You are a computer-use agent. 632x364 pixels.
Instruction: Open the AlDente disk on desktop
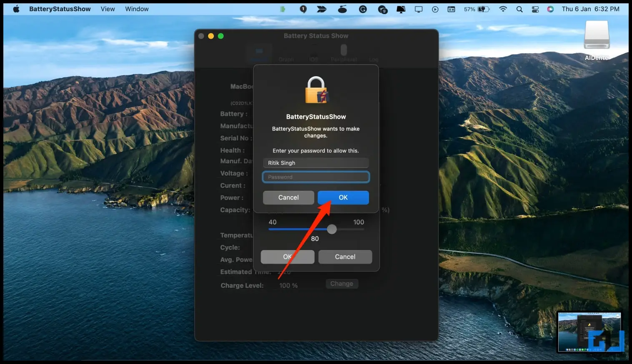pos(597,40)
